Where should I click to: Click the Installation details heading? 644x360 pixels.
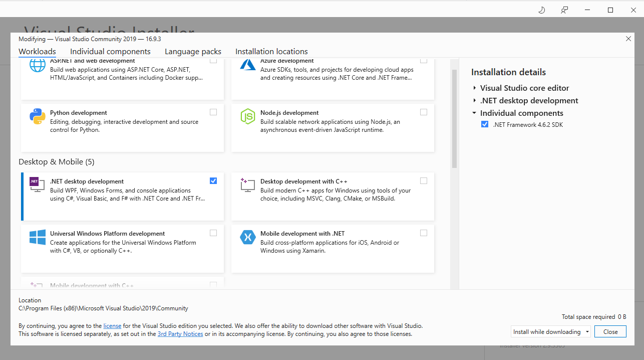pos(508,72)
